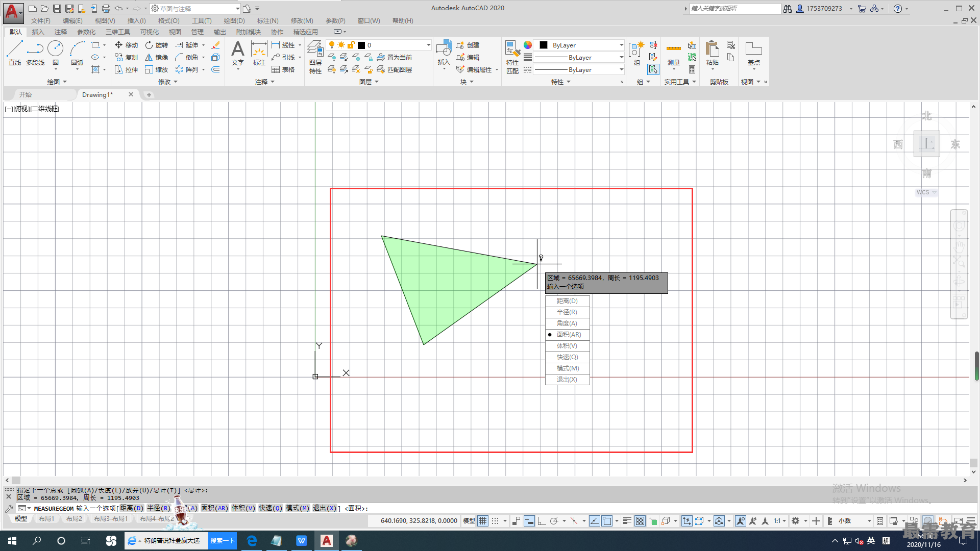Click the keyword search input field
The image size is (980, 551).
(x=735, y=8)
